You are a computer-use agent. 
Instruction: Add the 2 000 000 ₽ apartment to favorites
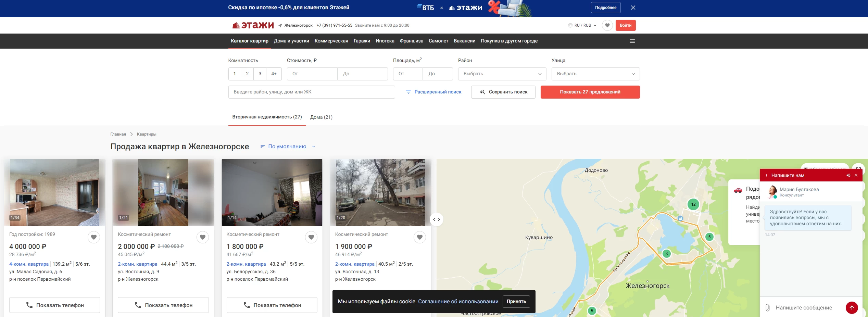[x=203, y=237]
